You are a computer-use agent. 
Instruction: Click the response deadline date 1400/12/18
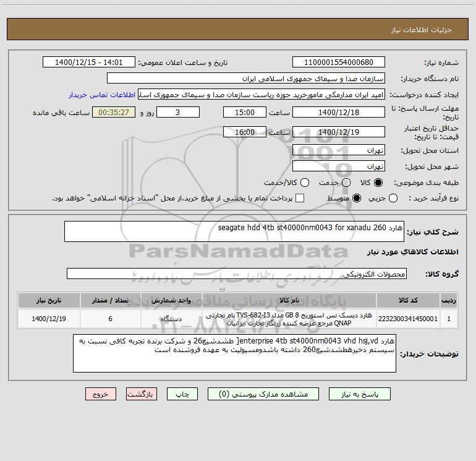339,113
